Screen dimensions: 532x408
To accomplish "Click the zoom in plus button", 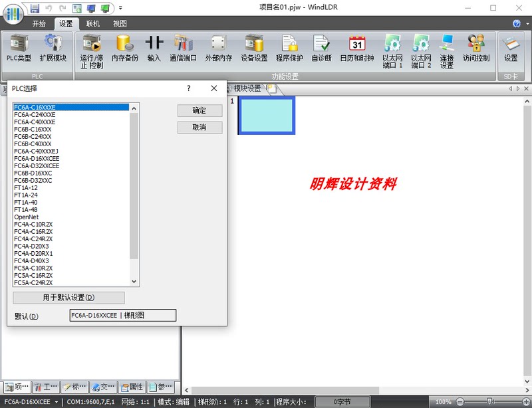I will (527, 401).
